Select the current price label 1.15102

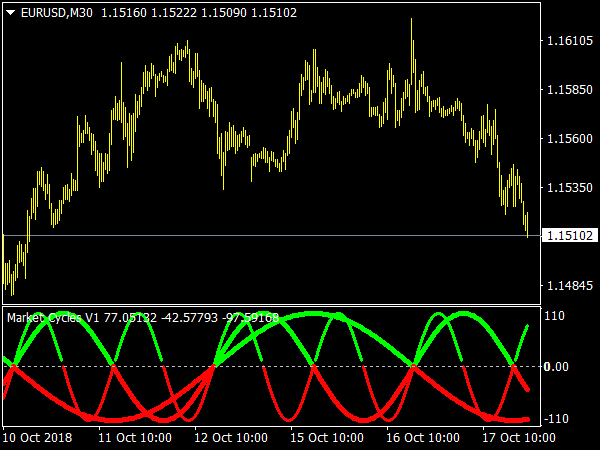click(570, 235)
